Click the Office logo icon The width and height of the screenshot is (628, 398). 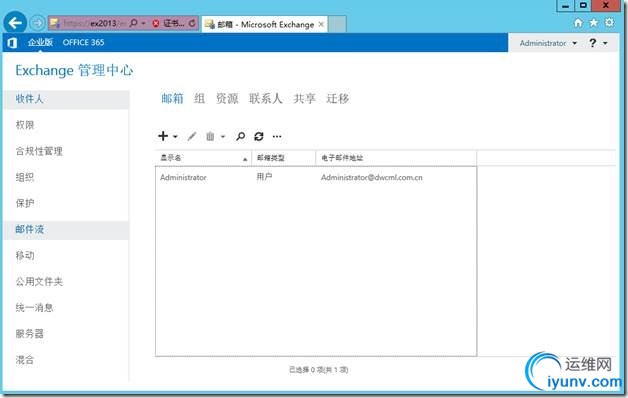click(x=12, y=42)
